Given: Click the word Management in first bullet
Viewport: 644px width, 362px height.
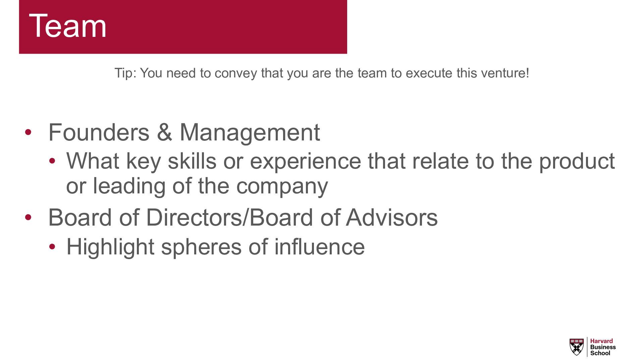Looking at the screenshot, I should [x=250, y=133].
